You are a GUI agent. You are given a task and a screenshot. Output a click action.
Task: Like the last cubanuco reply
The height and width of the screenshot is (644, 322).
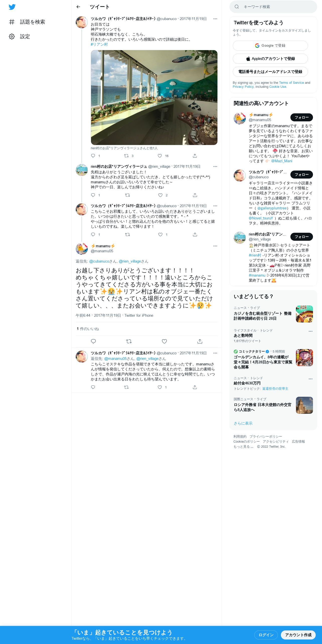(160, 387)
